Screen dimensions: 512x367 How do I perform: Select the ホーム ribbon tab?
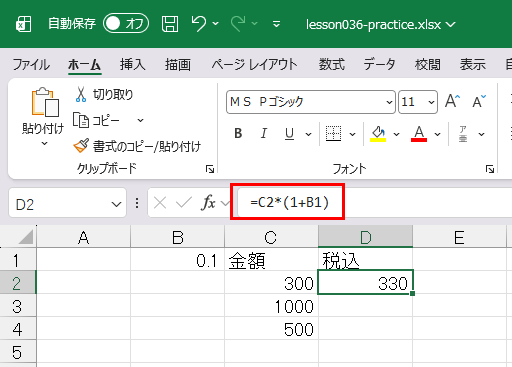click(84, 64)
